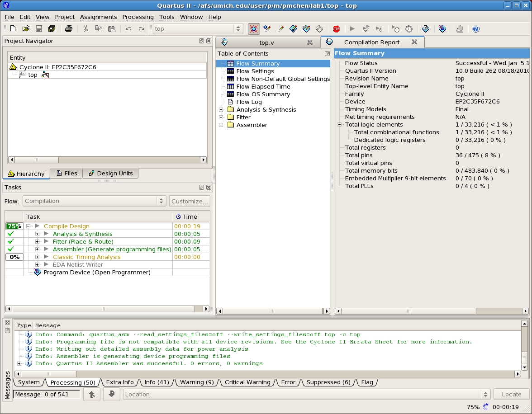Create a new file from the toolbar

(x=13, y=29)
